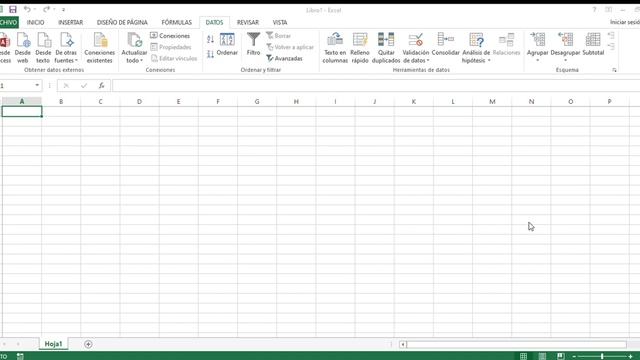Viewport: 640px width, 360px height.
Task: Expand the Name Box dropdown
Action: pyautogui.click(x=37, y=85)
